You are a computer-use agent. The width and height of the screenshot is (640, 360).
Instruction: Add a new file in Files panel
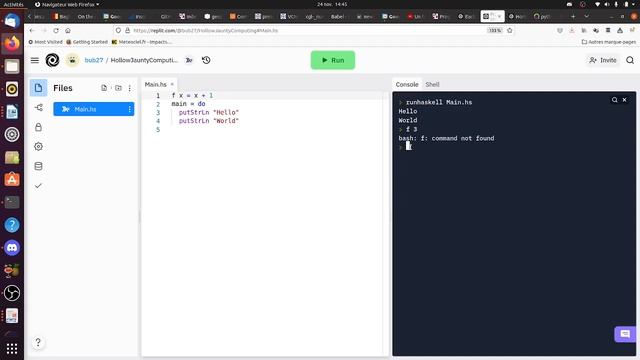coord(104,88)
